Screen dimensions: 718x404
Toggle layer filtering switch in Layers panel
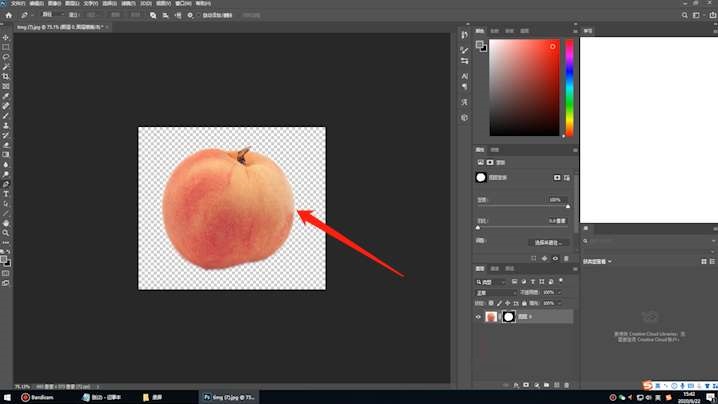coord(561,281)
